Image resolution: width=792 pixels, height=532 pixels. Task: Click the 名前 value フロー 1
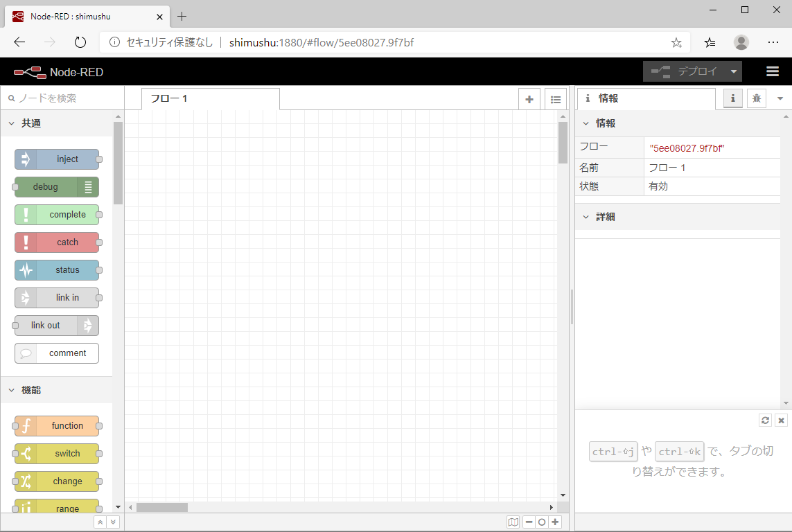(667, 168)
